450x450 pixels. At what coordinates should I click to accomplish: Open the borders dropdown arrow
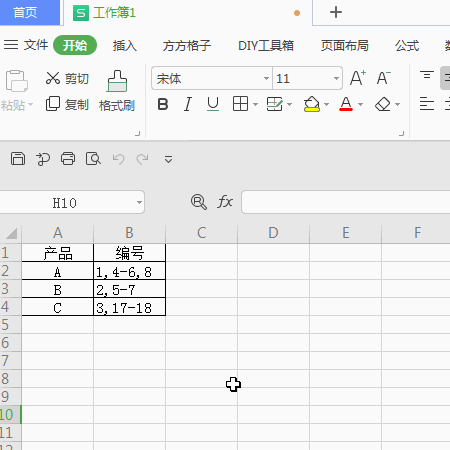pyautogui.click(x=255, y=105)
